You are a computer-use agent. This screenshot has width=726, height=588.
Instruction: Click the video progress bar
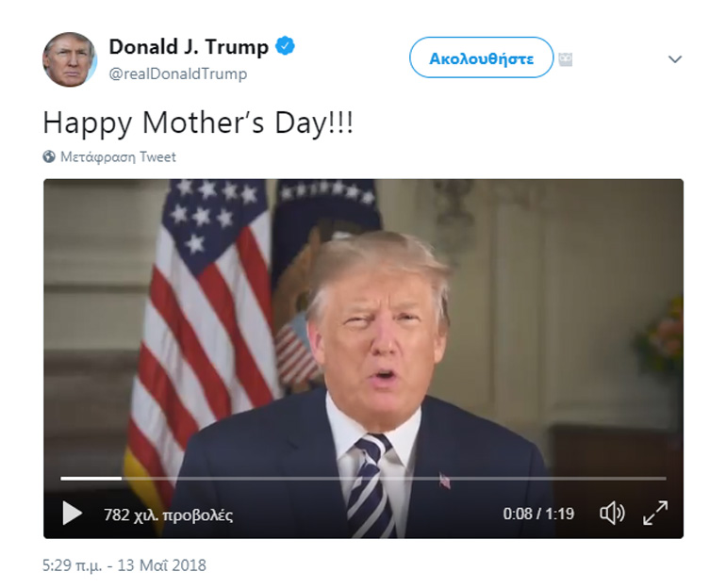pyautogui.click(x=363, y=479)
